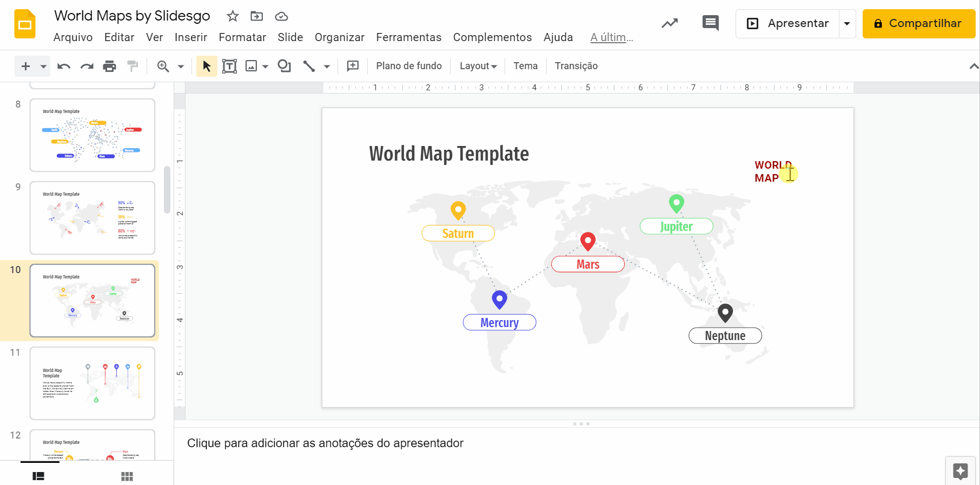Open the Inserir menu
980x485 pixels.
[191, 37]
